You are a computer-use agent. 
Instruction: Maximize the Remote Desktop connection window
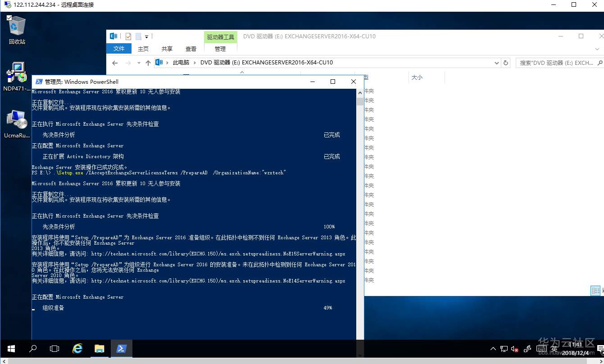coord(574,5)
